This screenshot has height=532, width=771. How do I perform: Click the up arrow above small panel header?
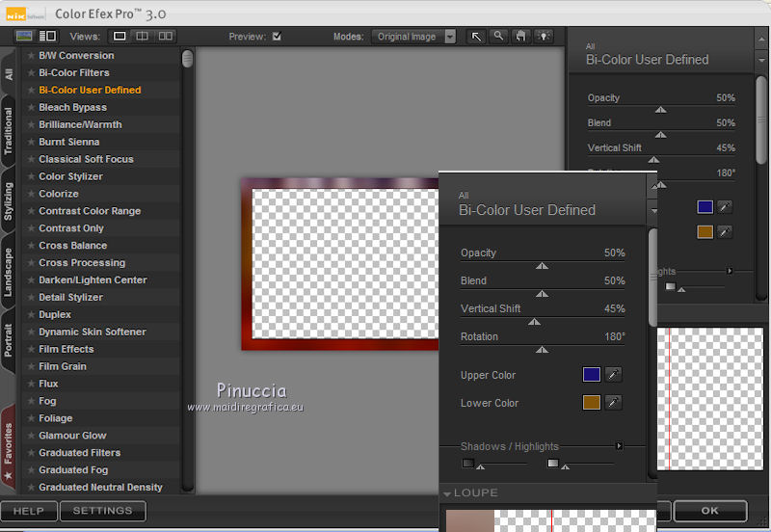(x=761, y=39)
